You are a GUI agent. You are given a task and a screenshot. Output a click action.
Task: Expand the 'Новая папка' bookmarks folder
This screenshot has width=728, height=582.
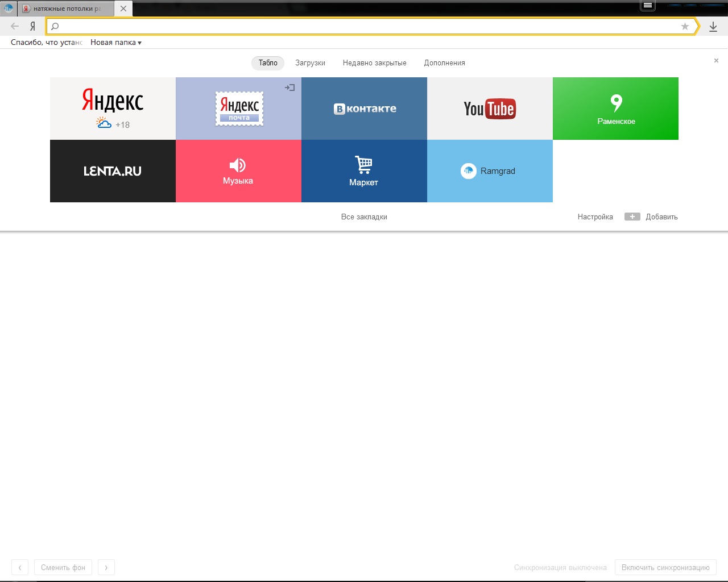click(116, 42)
